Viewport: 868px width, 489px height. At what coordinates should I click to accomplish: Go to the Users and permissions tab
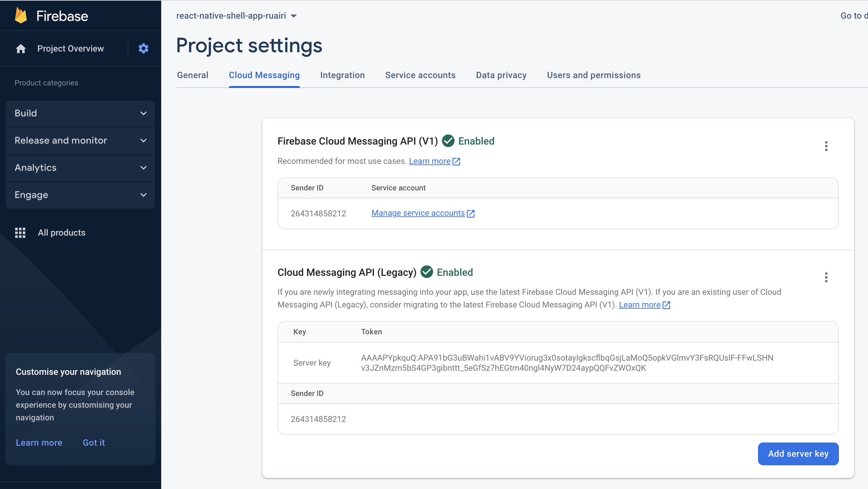pos(594,75)
